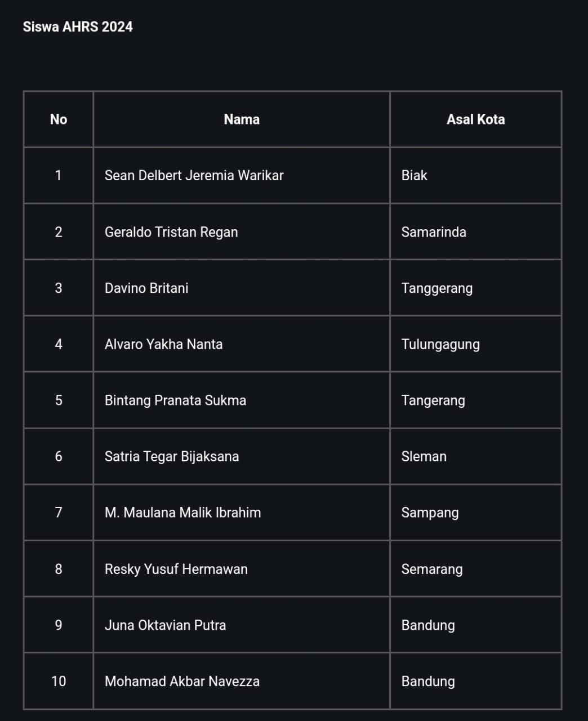
Task: Click the Siswa AHRS 2024 heading
Action: 78,26
